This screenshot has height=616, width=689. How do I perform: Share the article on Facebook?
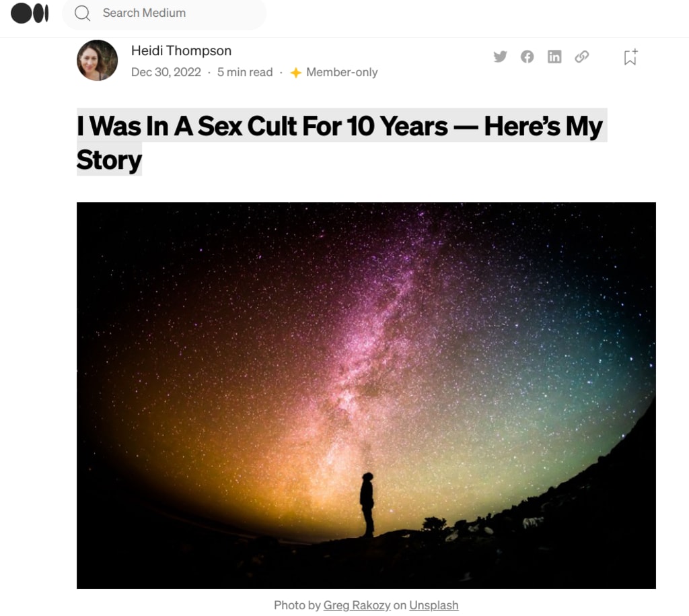coord(528,57)
